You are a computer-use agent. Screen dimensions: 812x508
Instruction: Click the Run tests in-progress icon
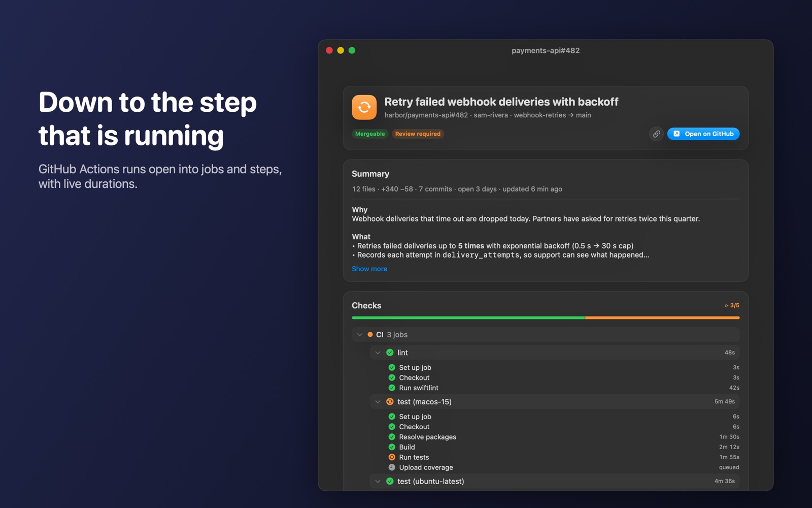coord(392,457)
